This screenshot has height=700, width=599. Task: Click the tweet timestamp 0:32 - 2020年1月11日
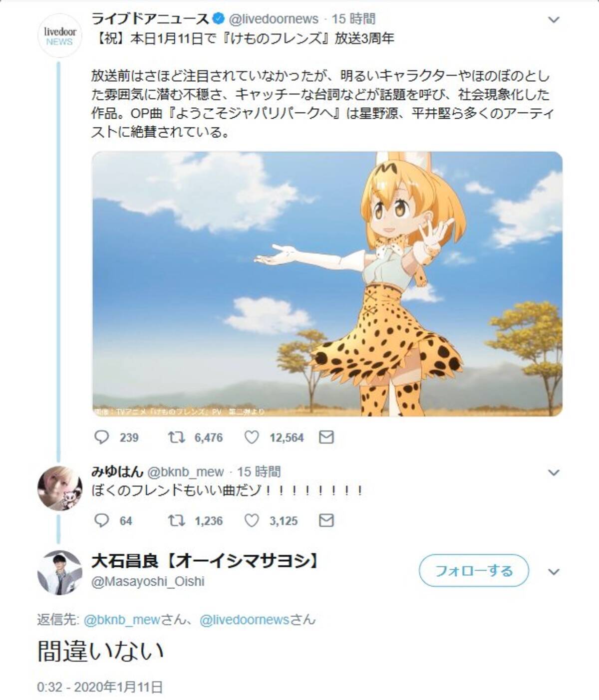click(100, 687)
